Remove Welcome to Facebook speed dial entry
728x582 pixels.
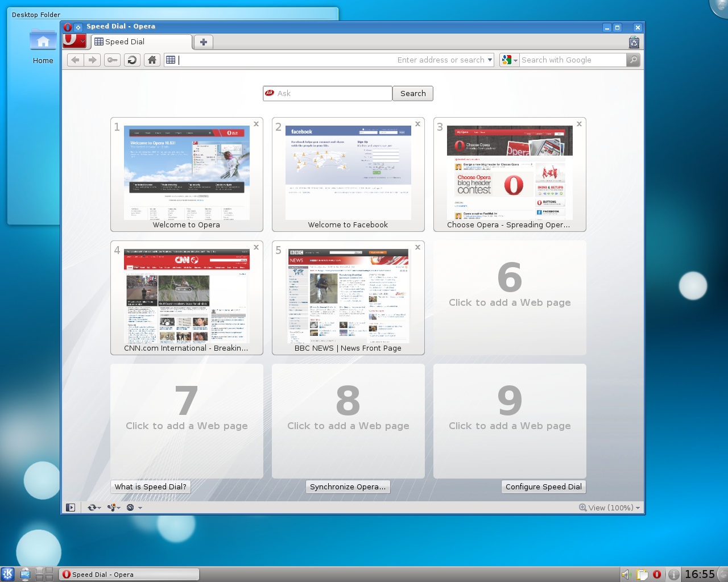pos(417,124)
